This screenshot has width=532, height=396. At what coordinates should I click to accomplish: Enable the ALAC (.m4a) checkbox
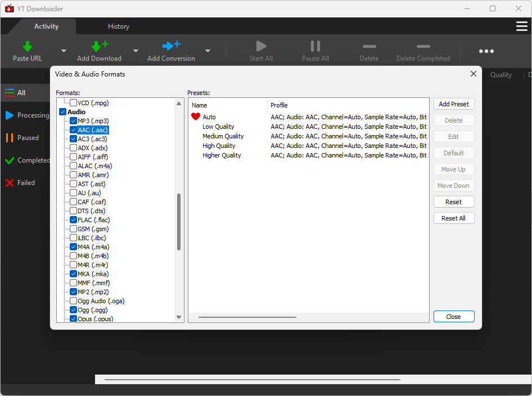pyautogui.click(x=73, y=166)
